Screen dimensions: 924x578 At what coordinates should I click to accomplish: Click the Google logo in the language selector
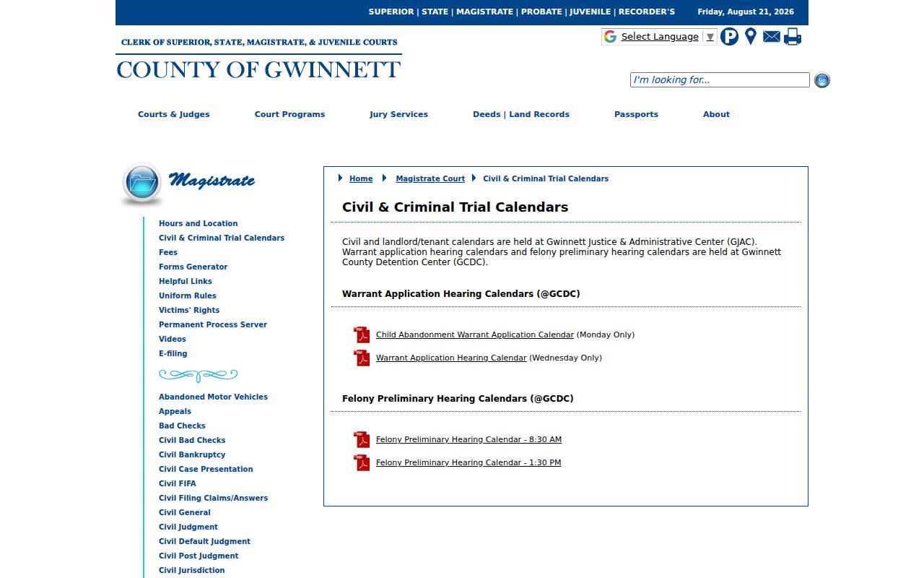[611, 37]
